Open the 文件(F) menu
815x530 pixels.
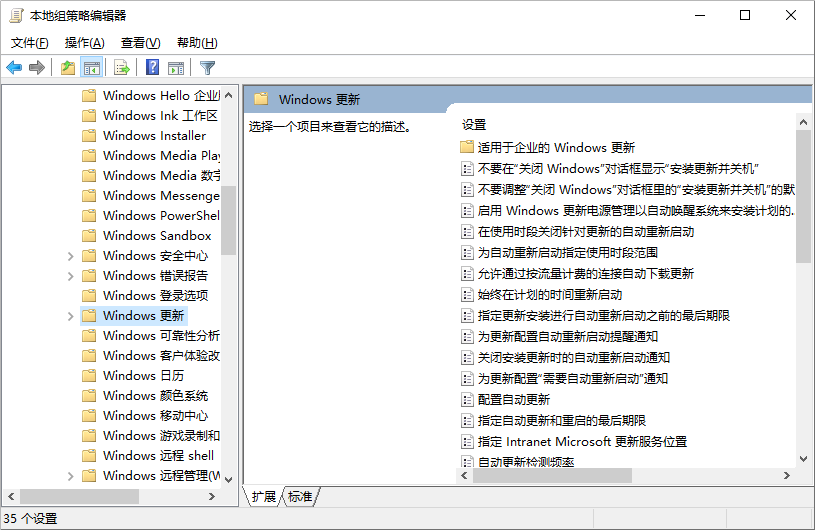point(30,43)
